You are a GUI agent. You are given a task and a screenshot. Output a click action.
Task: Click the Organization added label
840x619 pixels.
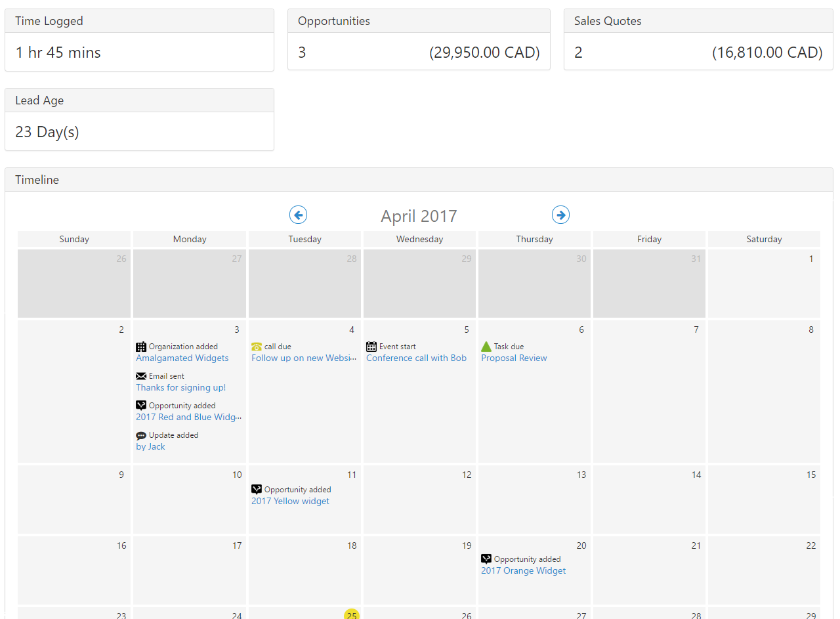(x=183, y=347)
